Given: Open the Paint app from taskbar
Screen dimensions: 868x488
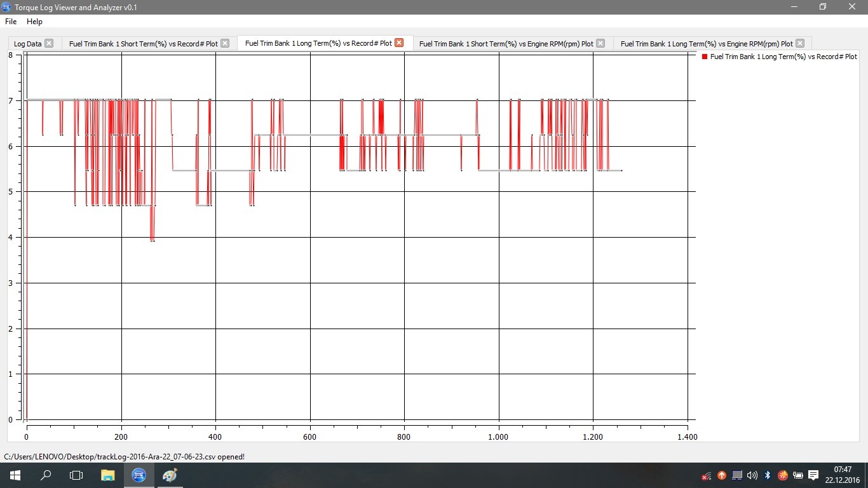Looking at the screenshot, I should 170,475.
